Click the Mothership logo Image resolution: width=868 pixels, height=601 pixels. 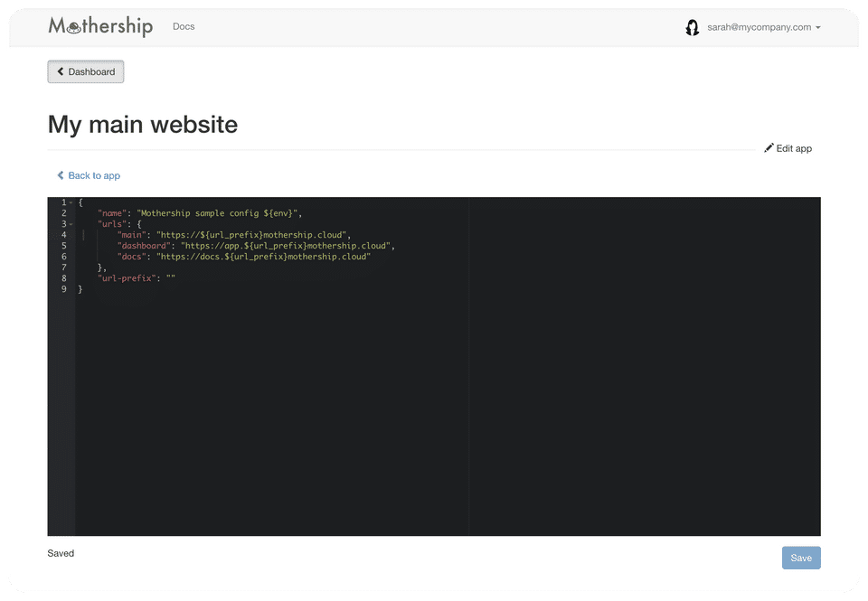click(x=100, y=26)
